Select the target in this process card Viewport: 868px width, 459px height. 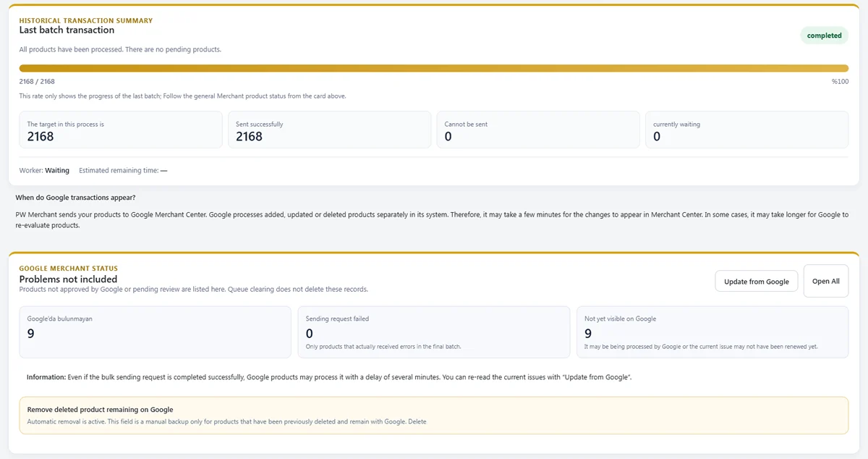point(121,130)
